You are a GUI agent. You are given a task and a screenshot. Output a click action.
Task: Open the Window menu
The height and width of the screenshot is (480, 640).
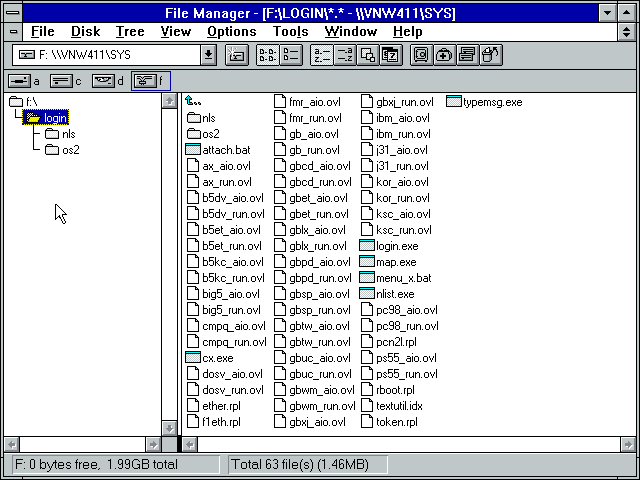pos(351,31)
